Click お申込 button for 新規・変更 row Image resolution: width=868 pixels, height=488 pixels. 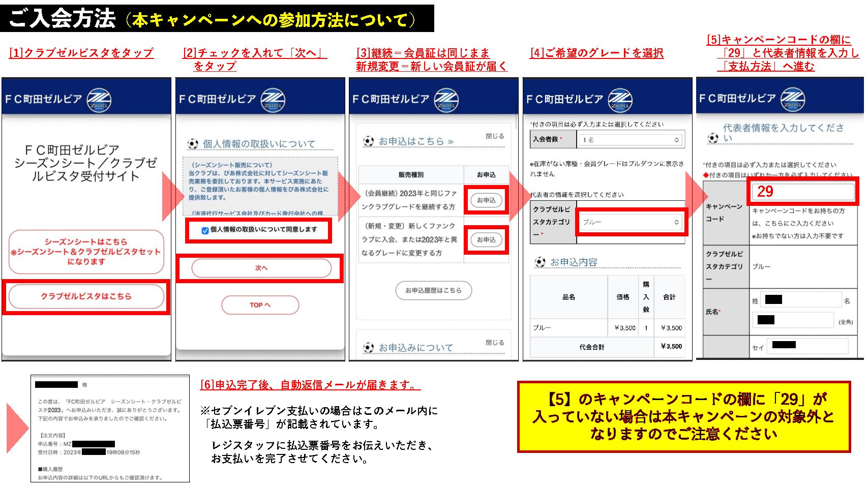pyautogui.click(x=486, y=239)
